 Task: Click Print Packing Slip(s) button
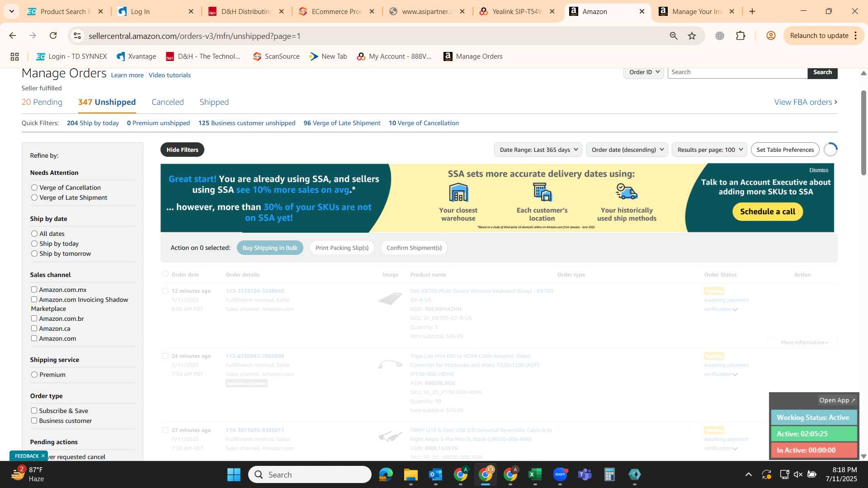tap(342, 248)
